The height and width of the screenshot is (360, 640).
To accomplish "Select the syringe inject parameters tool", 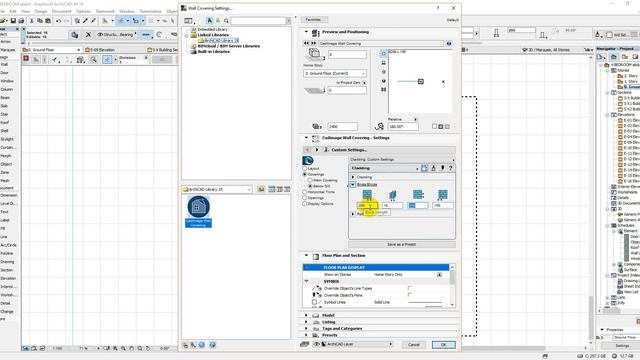I will click(93, 20).
